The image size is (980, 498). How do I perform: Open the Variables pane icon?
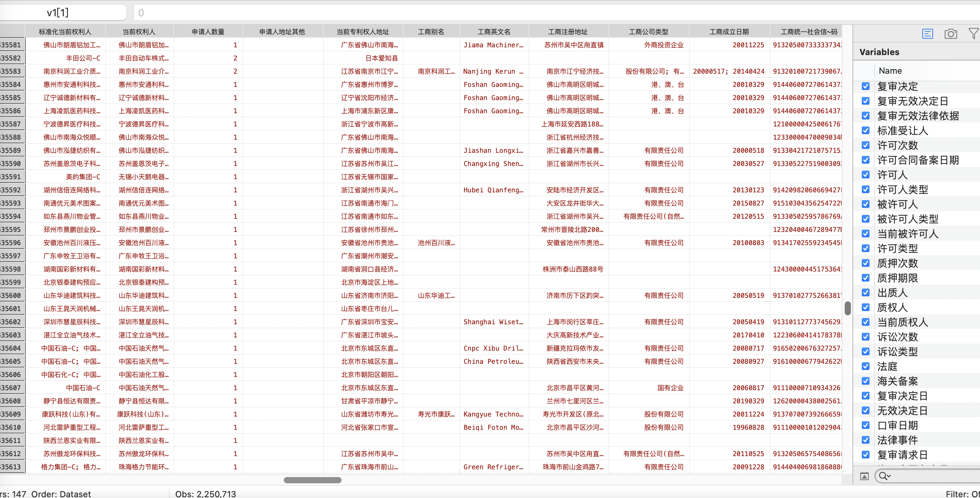pos(927,34)
